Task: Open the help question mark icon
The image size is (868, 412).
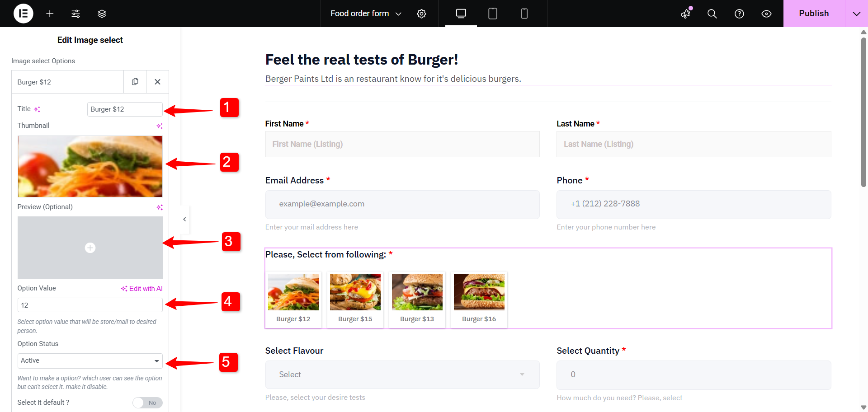Action: tap(739, 14)
